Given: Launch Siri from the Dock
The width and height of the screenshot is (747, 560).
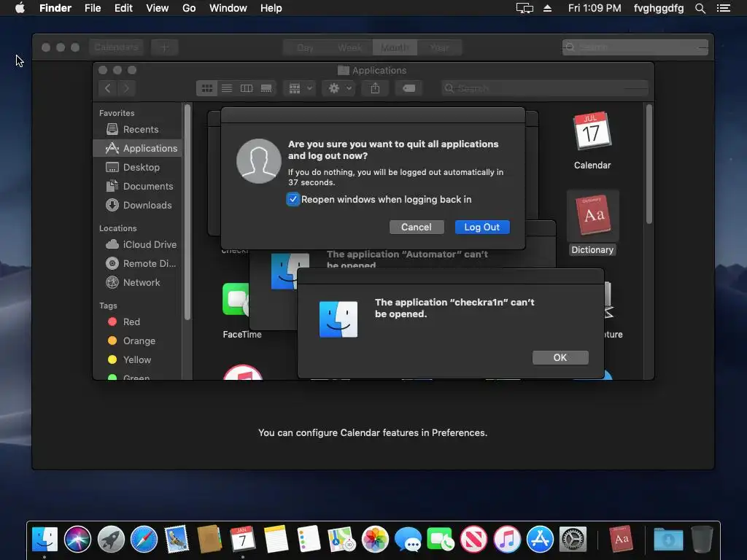Looking at the screenshot, I should tap(77, 540).
